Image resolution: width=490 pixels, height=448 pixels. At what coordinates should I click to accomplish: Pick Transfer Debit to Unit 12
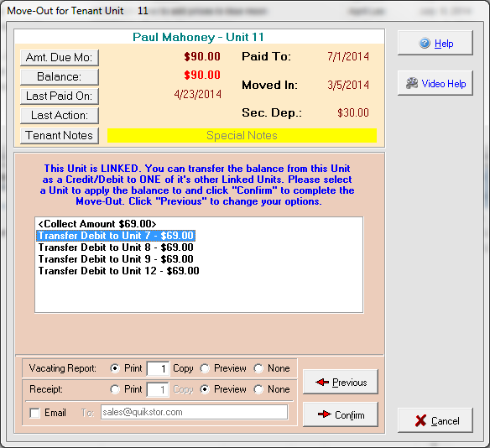118,271
